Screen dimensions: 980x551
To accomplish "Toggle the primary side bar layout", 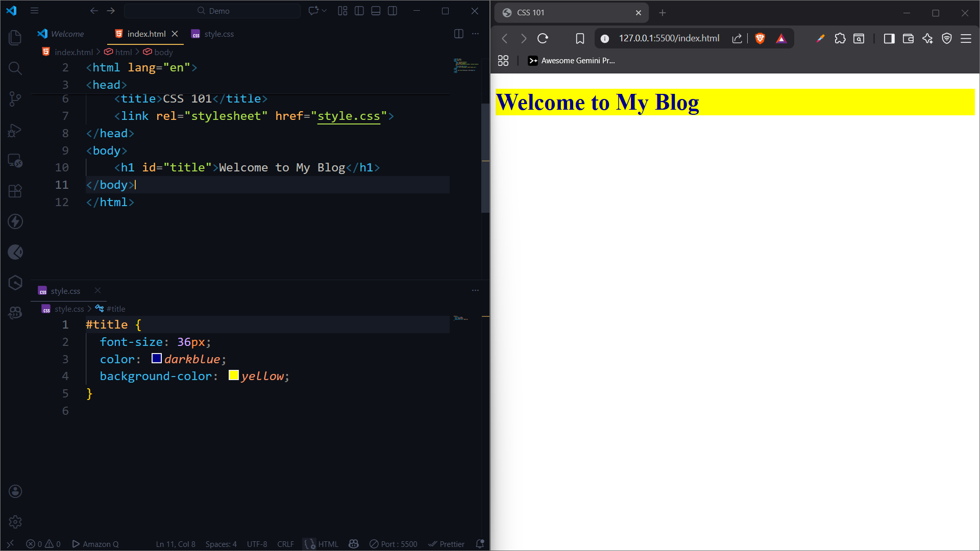I will (359, 11).
